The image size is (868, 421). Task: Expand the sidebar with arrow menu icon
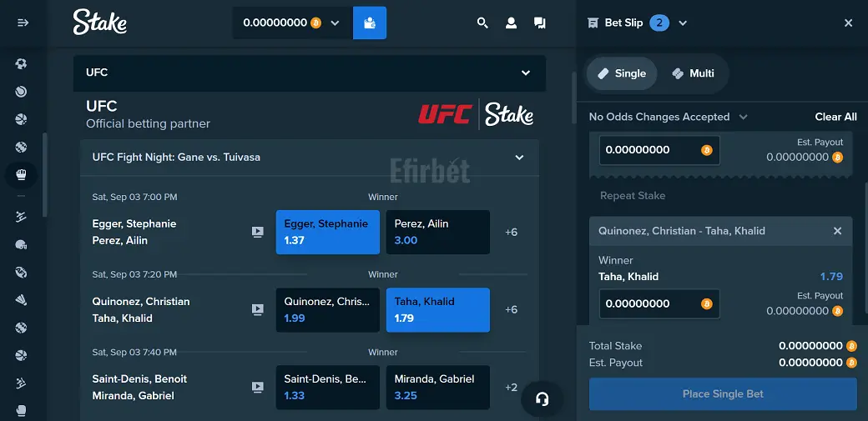(23, 23)
